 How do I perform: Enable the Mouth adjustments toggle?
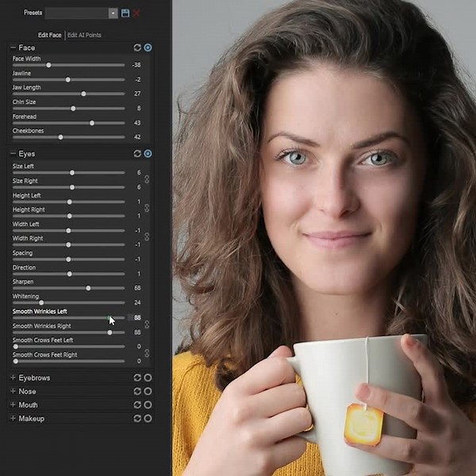click(x=148, y=405)
